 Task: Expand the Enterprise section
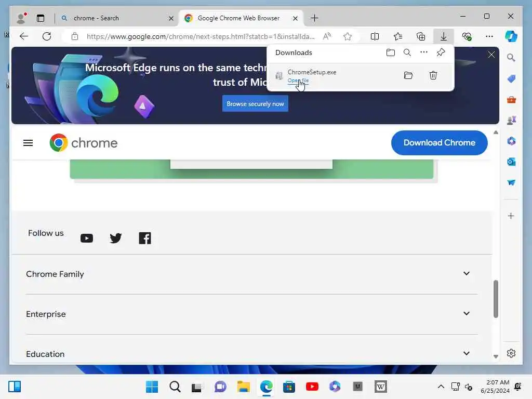coord(252,314)
